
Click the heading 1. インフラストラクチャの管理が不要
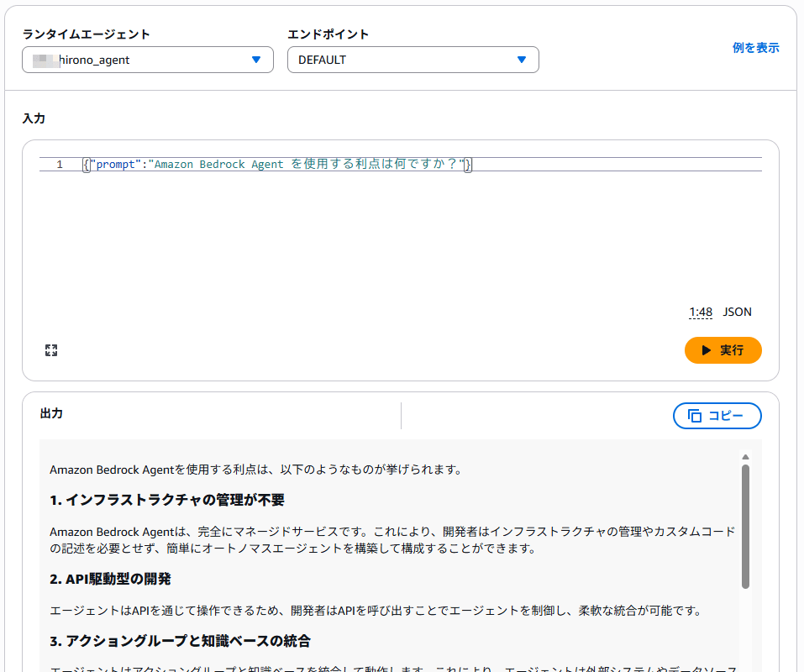(166, 500)
